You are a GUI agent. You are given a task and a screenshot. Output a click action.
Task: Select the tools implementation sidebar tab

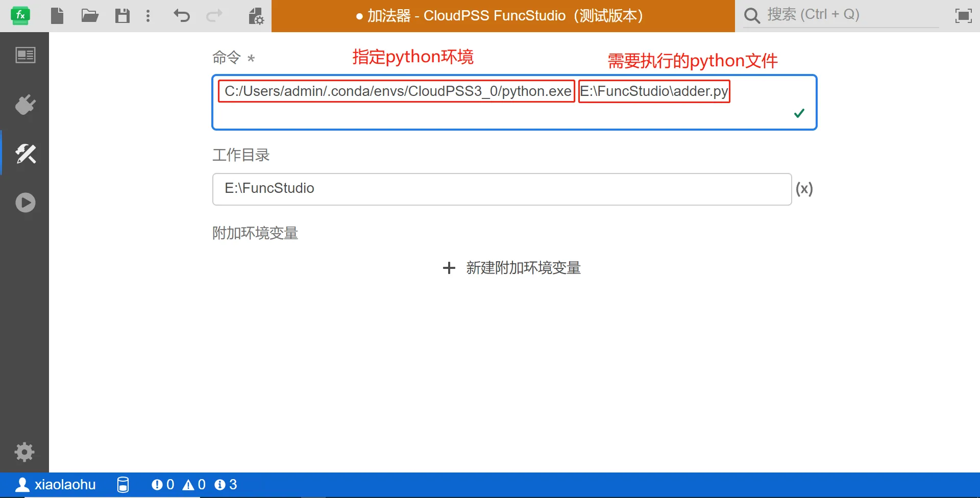point(25,154)
